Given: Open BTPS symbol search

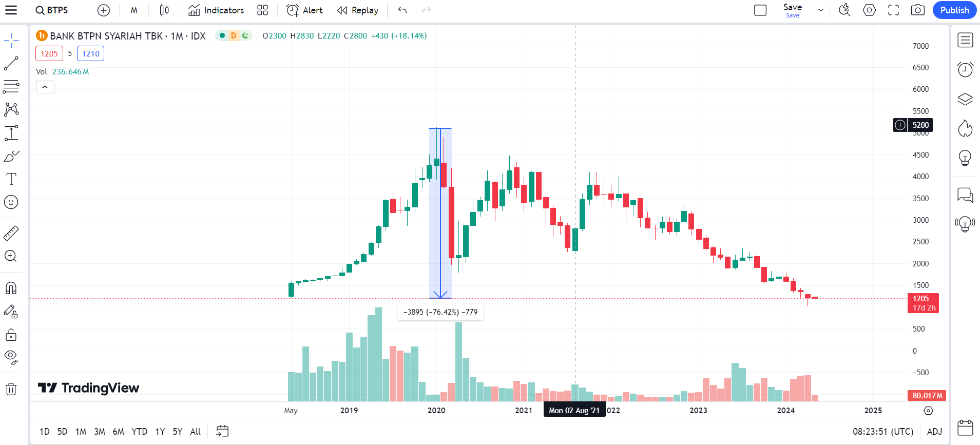Looking at the screenshot, I should [52, 10].
